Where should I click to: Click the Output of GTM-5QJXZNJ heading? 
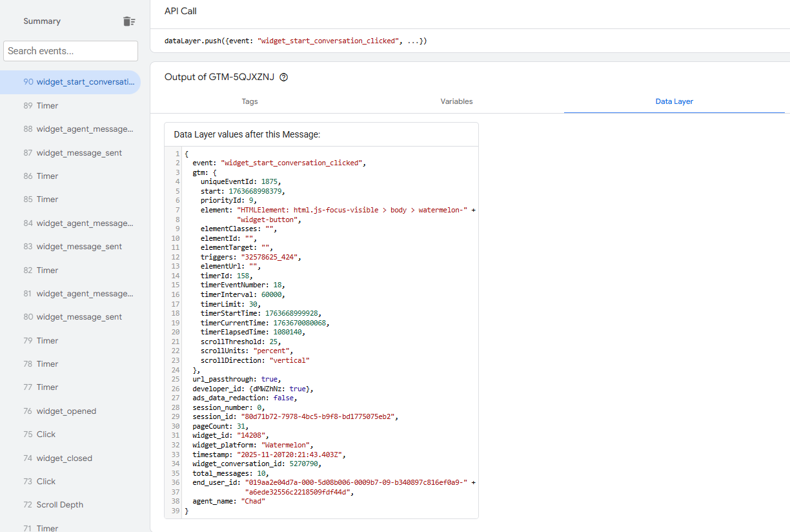coord(219,77)
